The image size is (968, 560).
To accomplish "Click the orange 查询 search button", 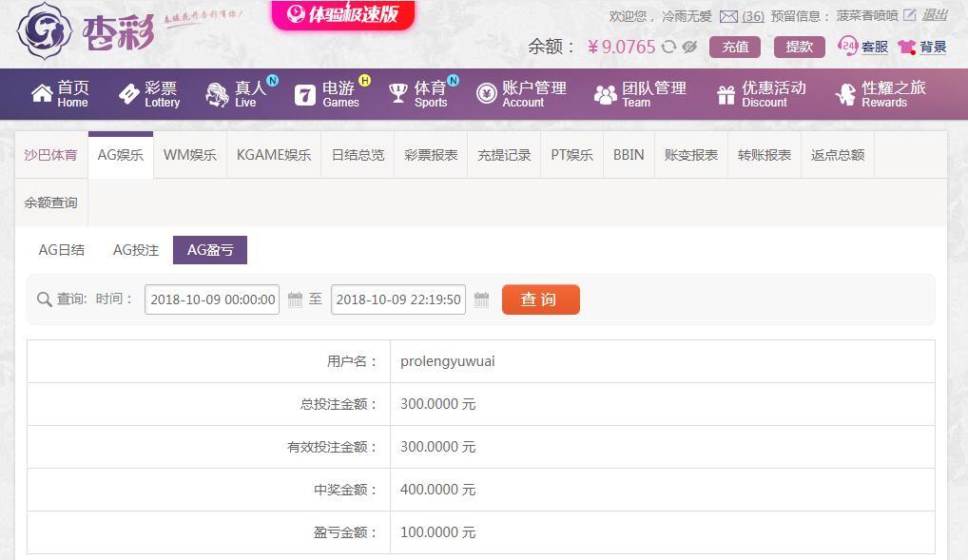I will click(x=540, y=299).
